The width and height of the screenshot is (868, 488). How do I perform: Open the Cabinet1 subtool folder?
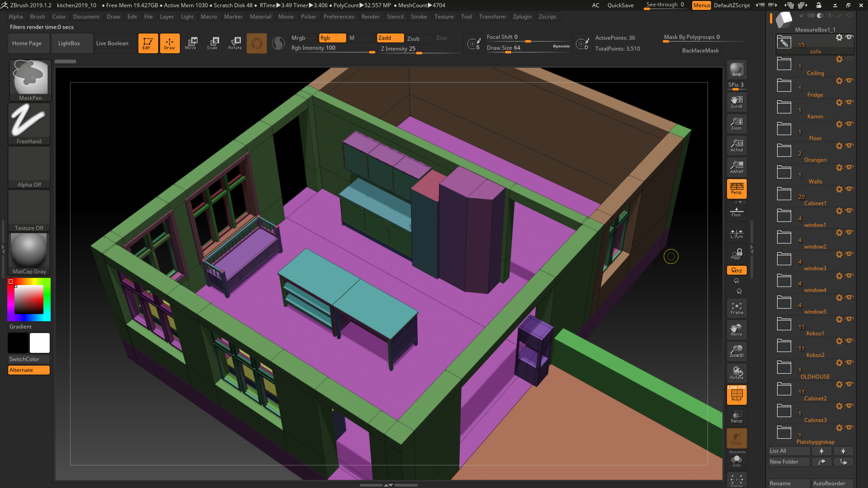pyautogui.click(x=784, y=194)
